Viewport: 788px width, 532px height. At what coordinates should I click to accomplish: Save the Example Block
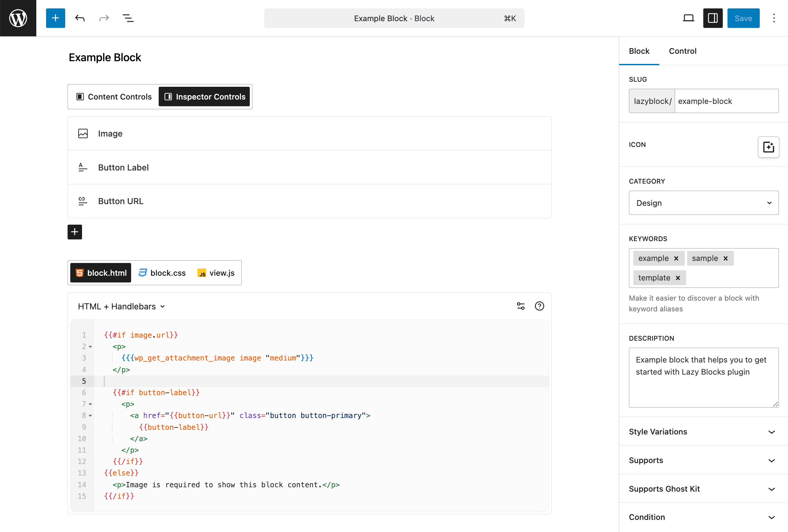tap(743, 18)
